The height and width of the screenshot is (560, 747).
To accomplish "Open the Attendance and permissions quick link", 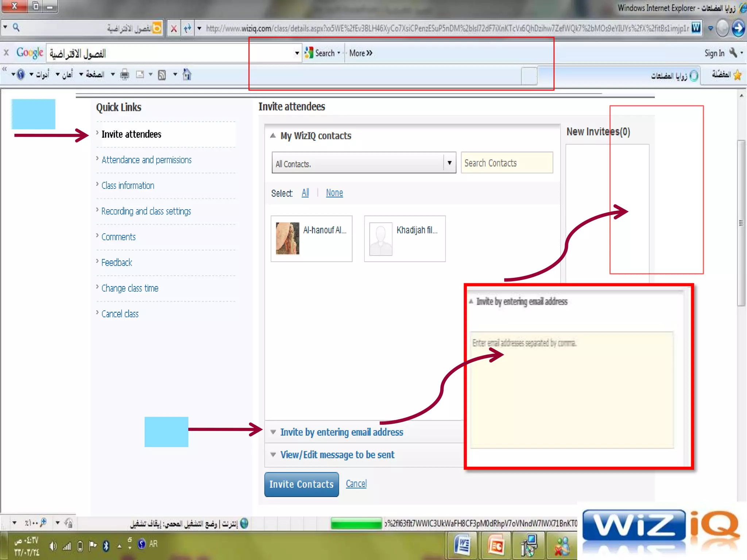I will (x=146, y=160).
